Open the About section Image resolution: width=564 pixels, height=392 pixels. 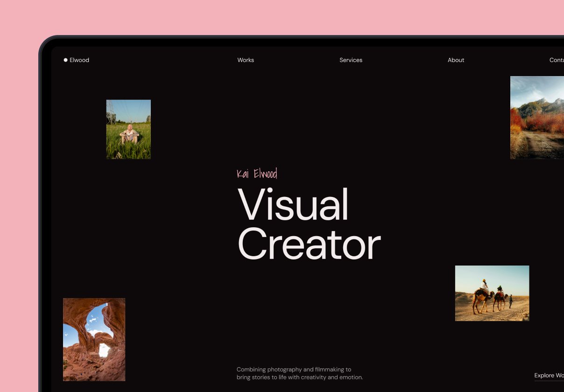tap(456, 60)
